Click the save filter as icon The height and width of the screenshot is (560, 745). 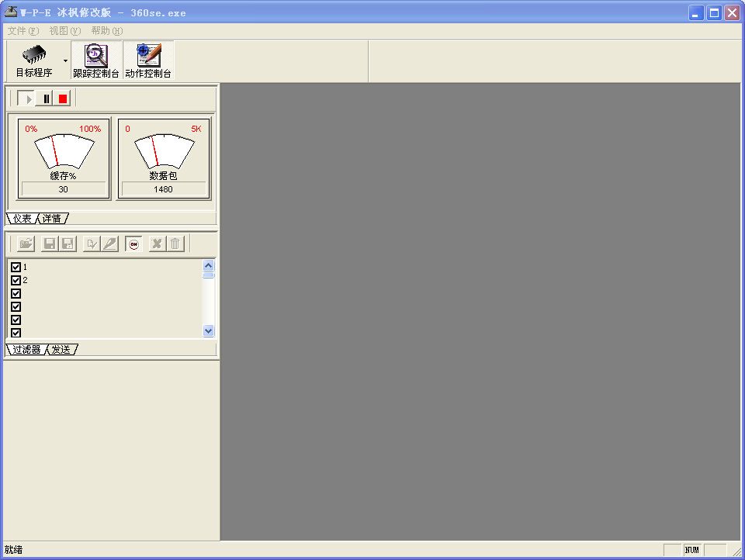tap(68, 244)
